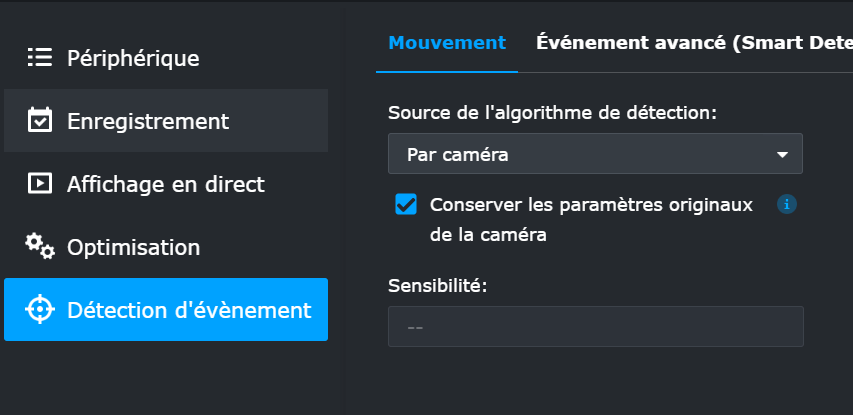This screenshot has height=415, width=853.
Task: Click the dropdown arrow of detection source
Action: 782,155
